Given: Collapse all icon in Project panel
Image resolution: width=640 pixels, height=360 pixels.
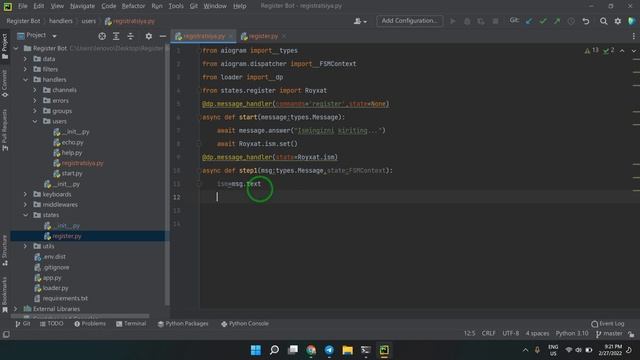Looking at the screenshot, I should pyautogui.click(x=130, y=36).
